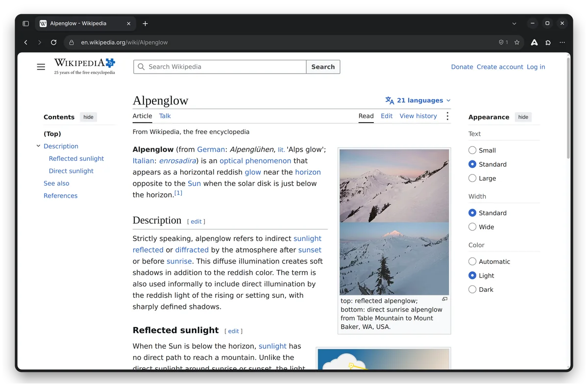The width and height of the screenshot is (588, 387).
Task: Click the browser back arrow
Action: point(26,43)
